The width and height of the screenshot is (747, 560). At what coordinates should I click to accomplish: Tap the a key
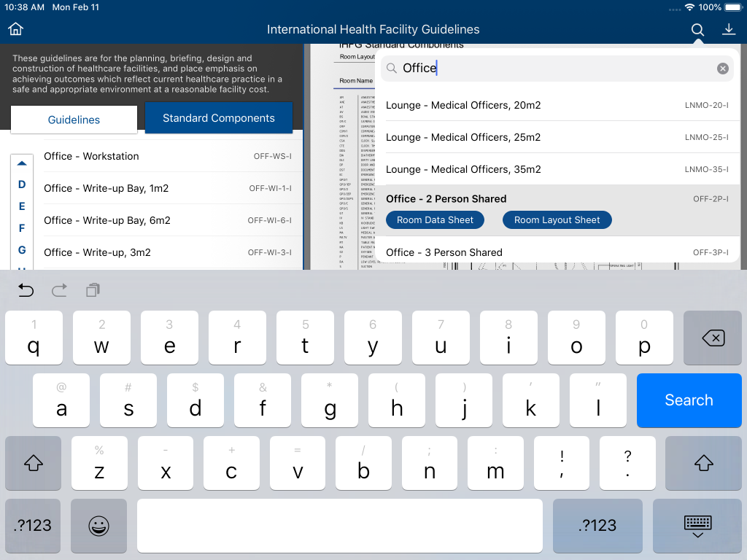[x=61, y=400]
